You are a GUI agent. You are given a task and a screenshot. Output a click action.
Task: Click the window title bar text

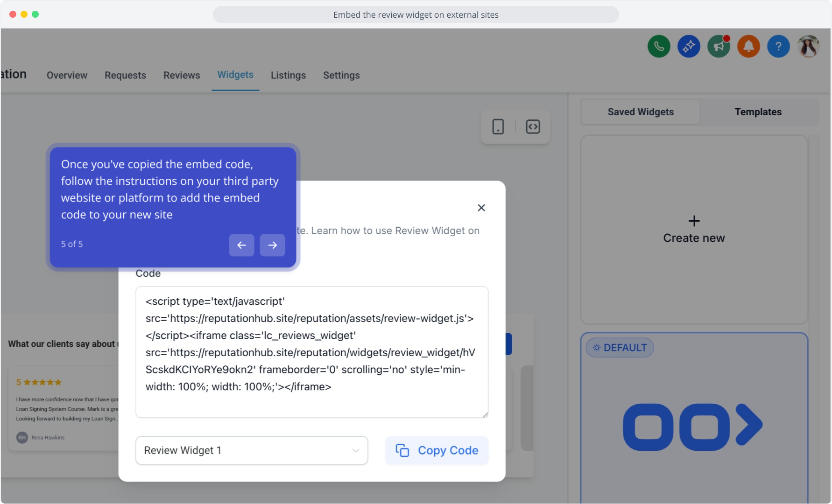pos(416,15)
